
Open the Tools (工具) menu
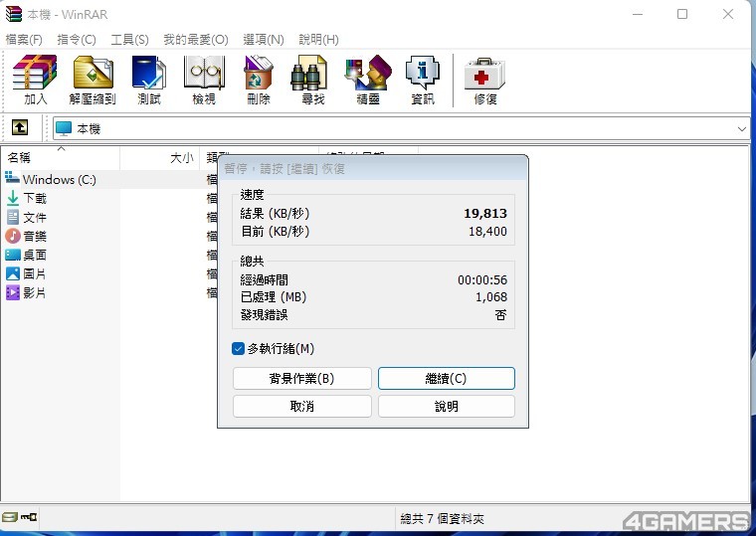(x=129, y=40)
